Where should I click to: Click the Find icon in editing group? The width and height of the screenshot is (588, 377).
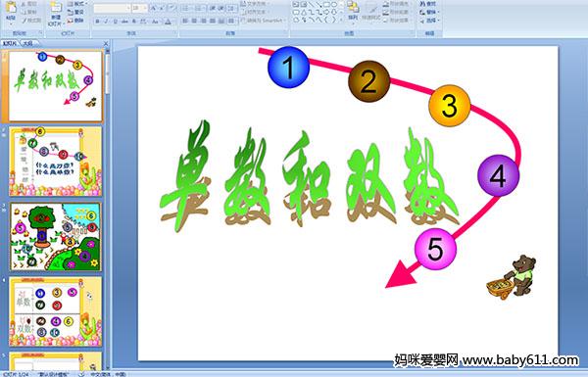[x=428, y=4]
